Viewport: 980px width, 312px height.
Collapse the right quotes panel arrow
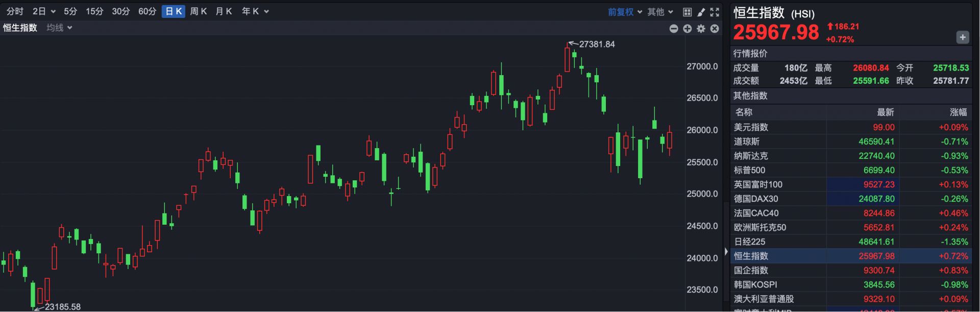726,251
